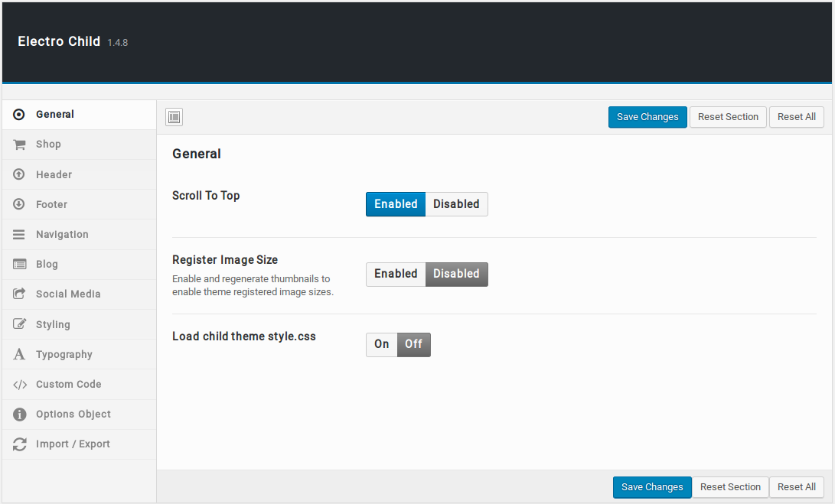
Task: Click the Typography letter A icon
Action: coord(19,354)
